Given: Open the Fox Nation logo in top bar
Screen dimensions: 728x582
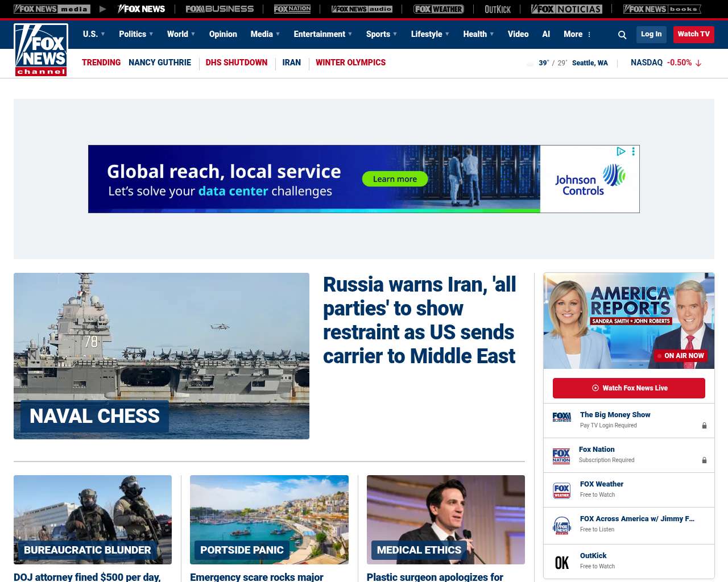Looking at the screenshot, I should click(x=292, y=9).
